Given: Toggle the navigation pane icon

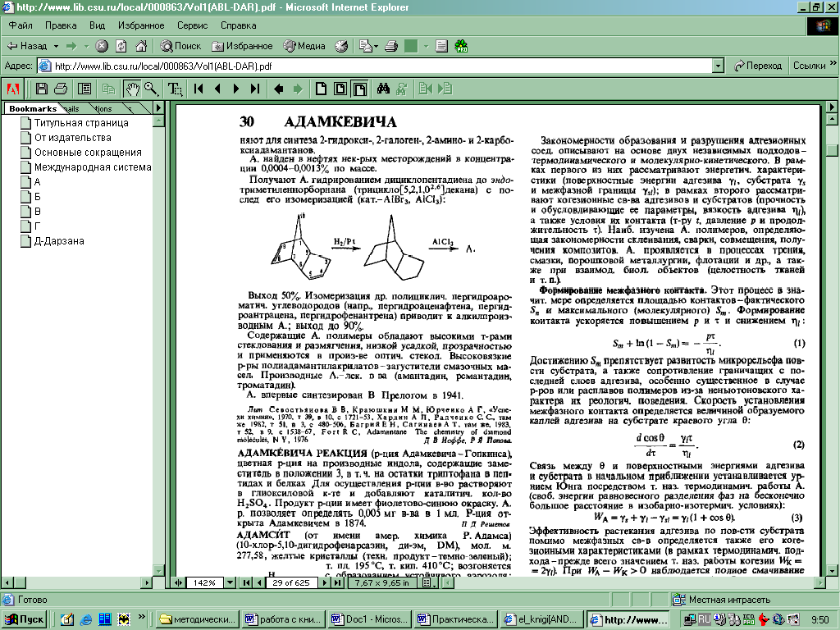Looking at the screenshot, I should (84, 89).
